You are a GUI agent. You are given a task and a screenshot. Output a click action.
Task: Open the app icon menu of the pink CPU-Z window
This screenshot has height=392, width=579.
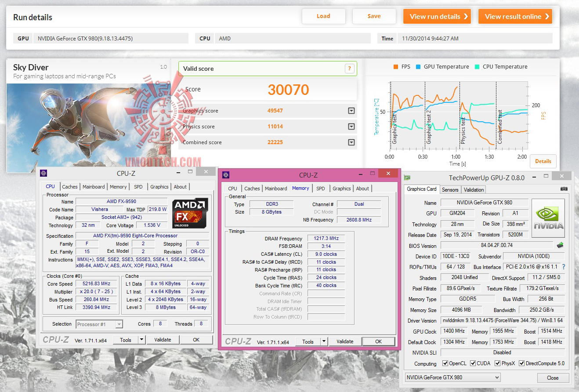[226, 175]
